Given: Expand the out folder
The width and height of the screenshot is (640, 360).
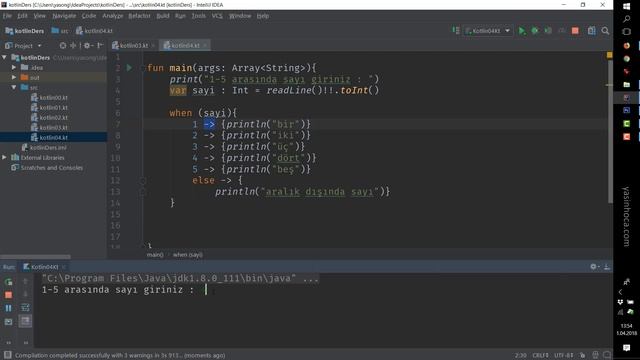Looking at the screenshot, I should [14, 77].
